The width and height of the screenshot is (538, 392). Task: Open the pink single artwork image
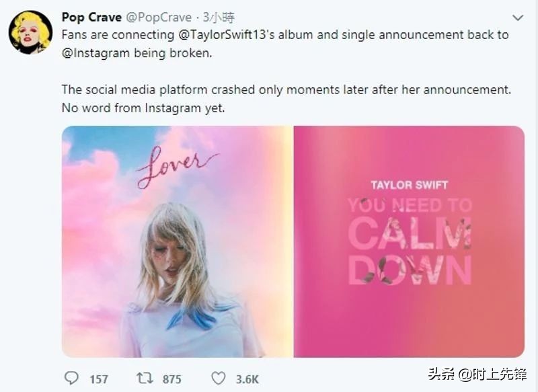(x=409, y=241)
